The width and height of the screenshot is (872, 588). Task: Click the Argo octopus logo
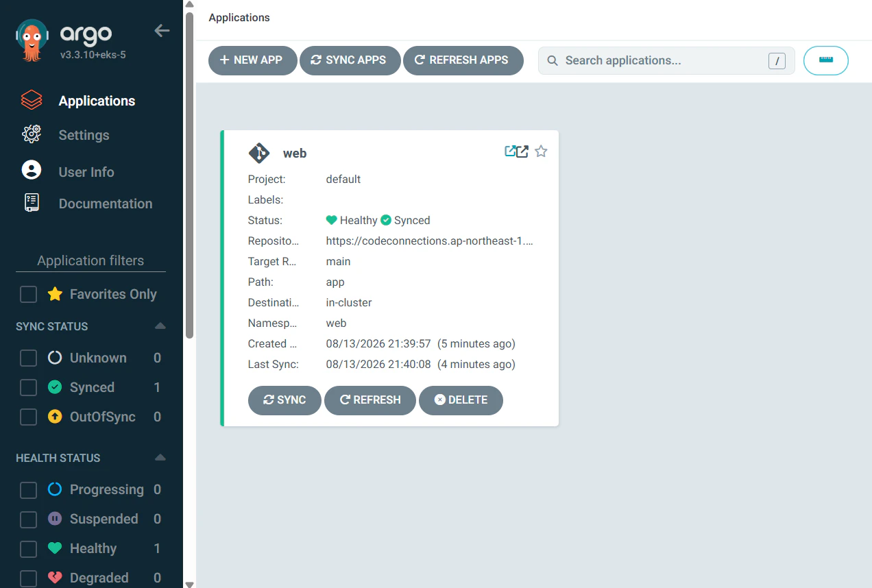pos(32,40)
